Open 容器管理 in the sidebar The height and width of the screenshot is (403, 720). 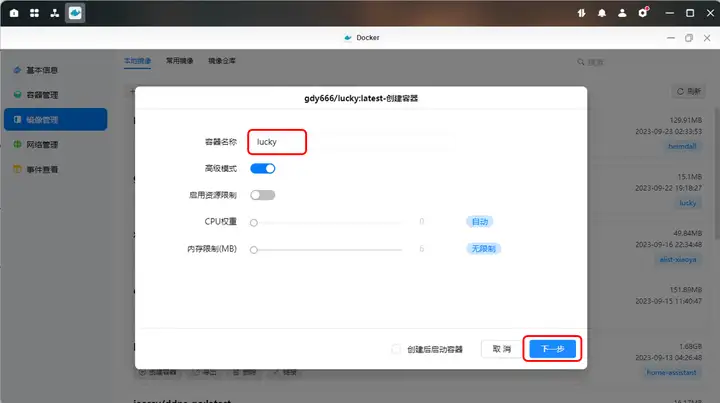(56, 95)
